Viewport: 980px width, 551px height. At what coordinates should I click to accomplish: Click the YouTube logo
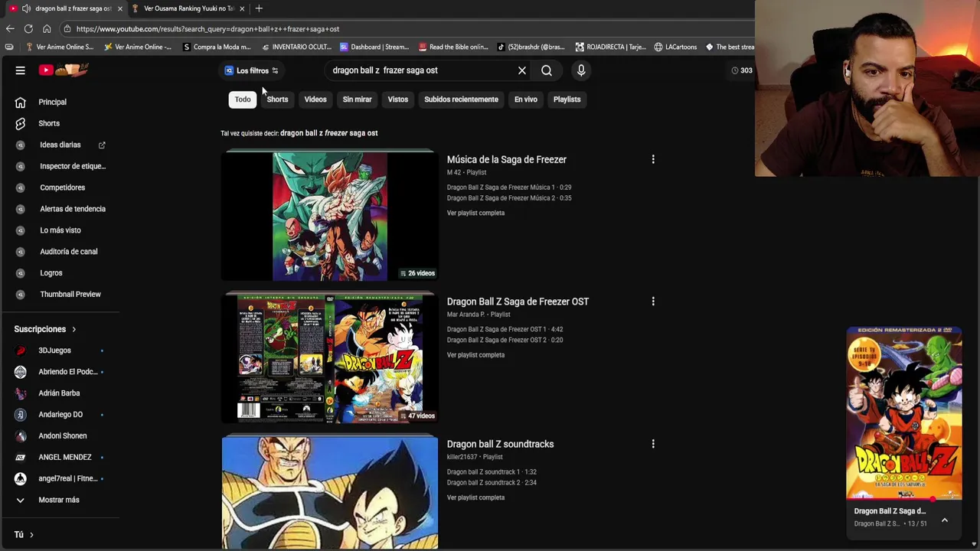click(x=64, y=70)
